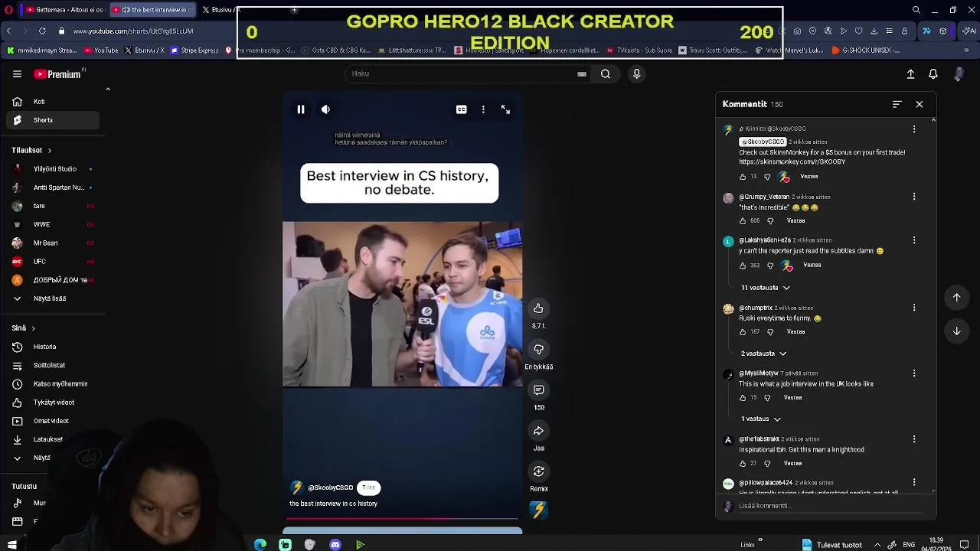Pause the Shorts video
Viewport: 980px width, 551px height.
coord(301,109)
